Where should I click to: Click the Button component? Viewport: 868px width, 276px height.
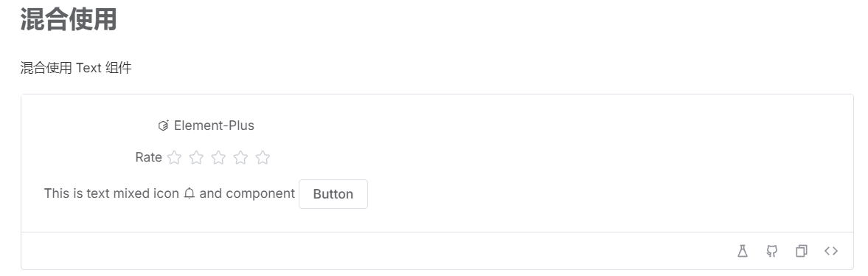333,194
